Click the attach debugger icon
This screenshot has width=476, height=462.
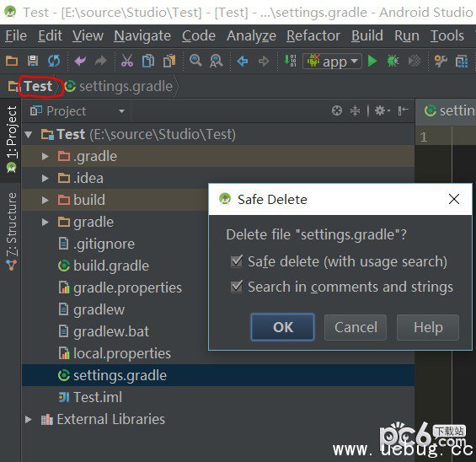click(414, 61)
